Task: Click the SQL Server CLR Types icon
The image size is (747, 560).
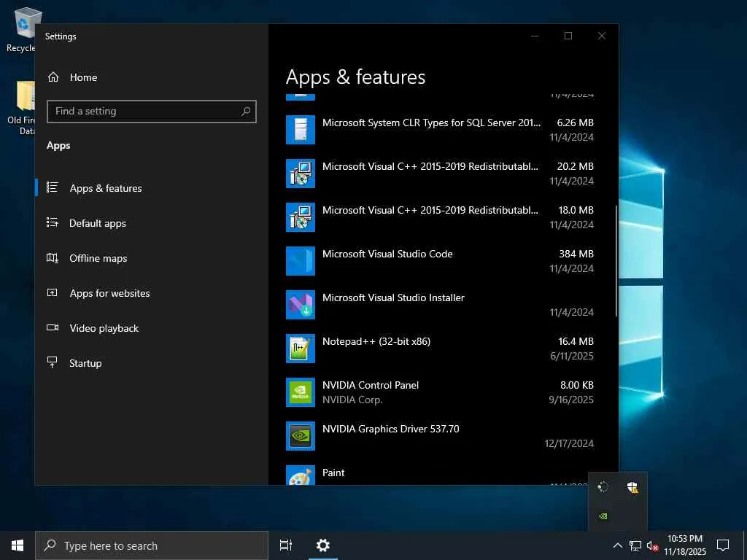Action: (x=300, y=130)
